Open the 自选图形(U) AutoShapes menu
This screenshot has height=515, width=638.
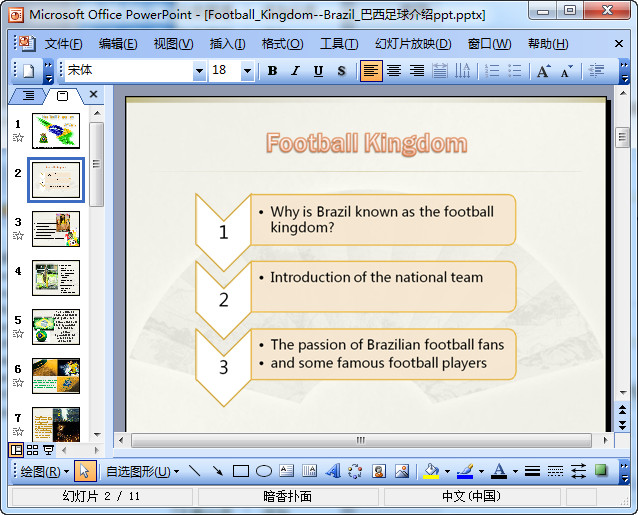click(142, 471)
